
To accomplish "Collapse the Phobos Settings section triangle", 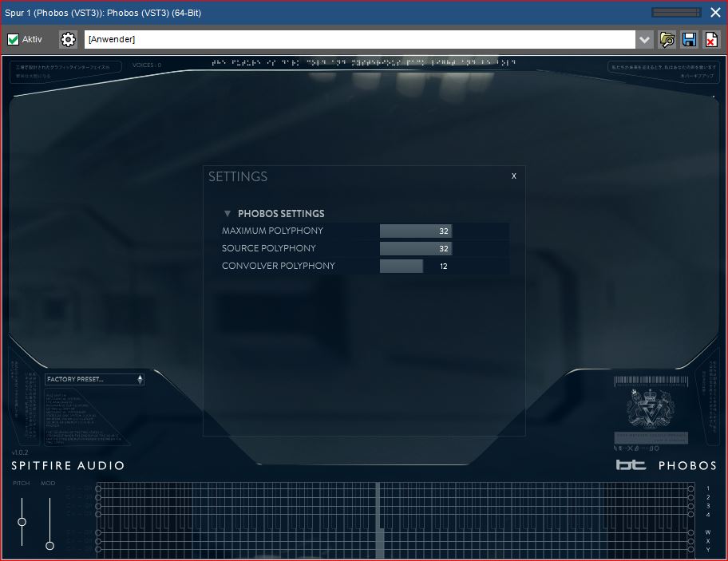I will [x=227, y=213].
